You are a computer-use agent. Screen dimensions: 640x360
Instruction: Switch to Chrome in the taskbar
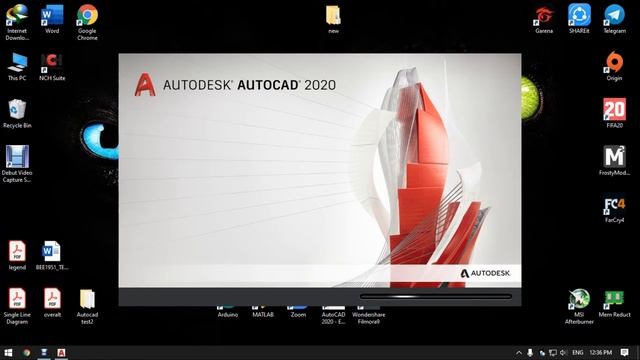[x=27, y=353]
